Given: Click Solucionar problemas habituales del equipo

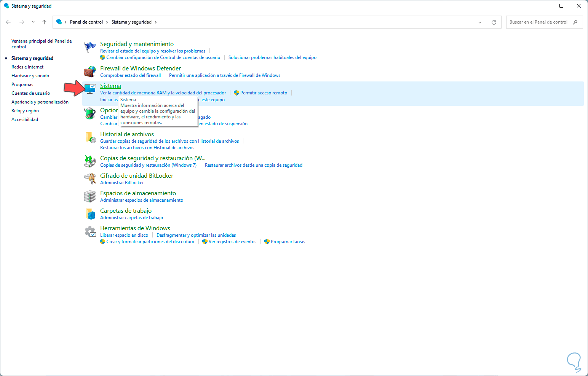Looking at the screenshot, I should [272, 57].
